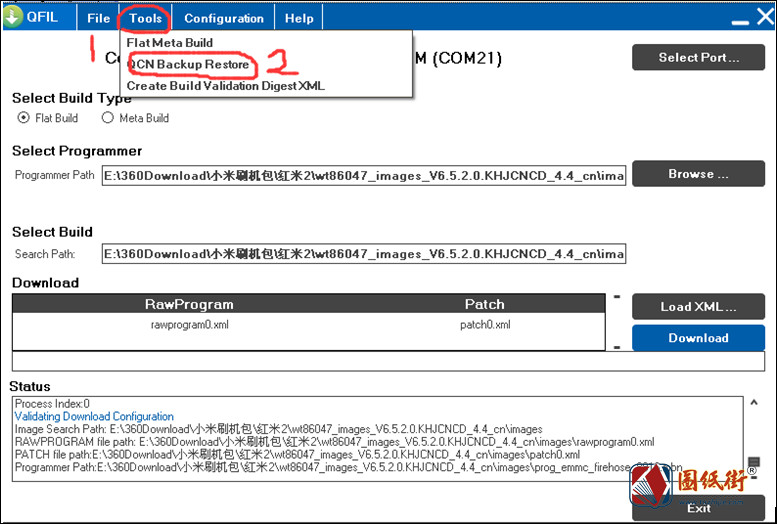Click the Patch column header
This screenshot has height=524, width=777.
click(484, 304)
